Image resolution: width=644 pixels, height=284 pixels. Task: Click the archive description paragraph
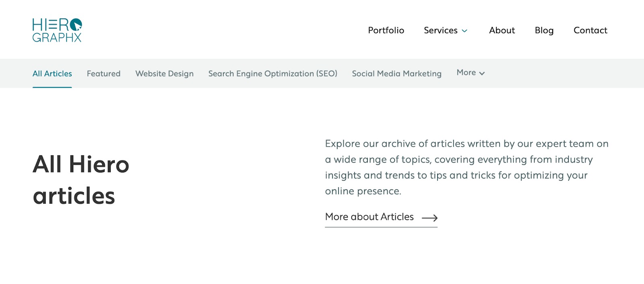(466, 167)
